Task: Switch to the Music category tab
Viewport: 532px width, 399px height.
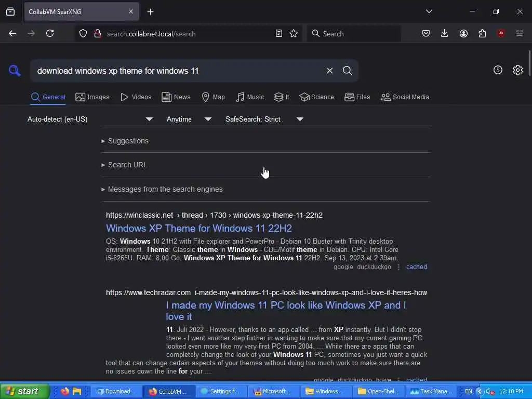Action: click(x=250, y=97)
